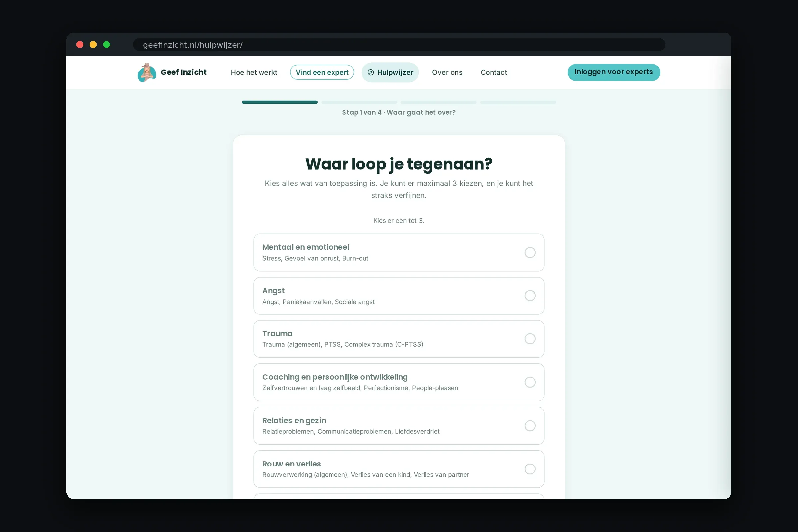Image resolution: width=798 pixels, height=532 pixels.
Task: Check the Rouw en verlies circle
Action: pyautogui.click(x=530, y=469)
